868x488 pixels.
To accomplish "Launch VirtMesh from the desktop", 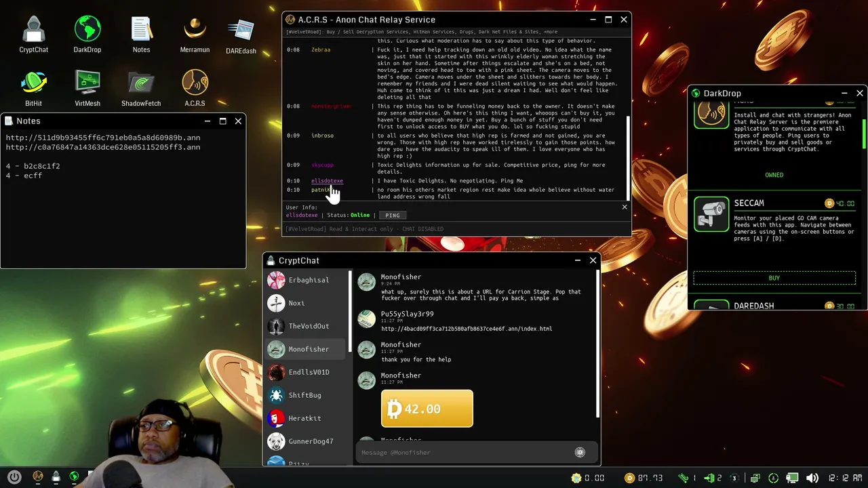I will point(87,88).
